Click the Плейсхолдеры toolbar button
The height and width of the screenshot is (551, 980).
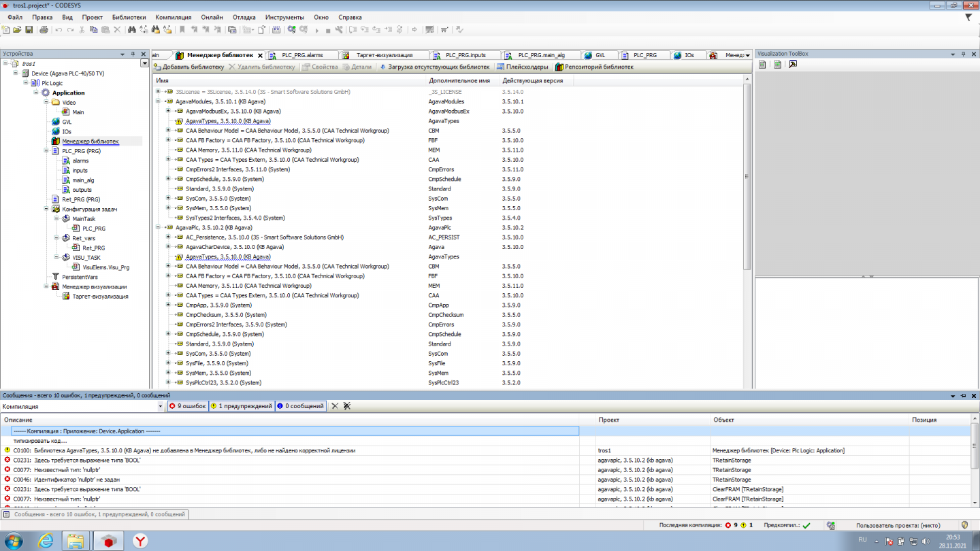coord(522,67)
